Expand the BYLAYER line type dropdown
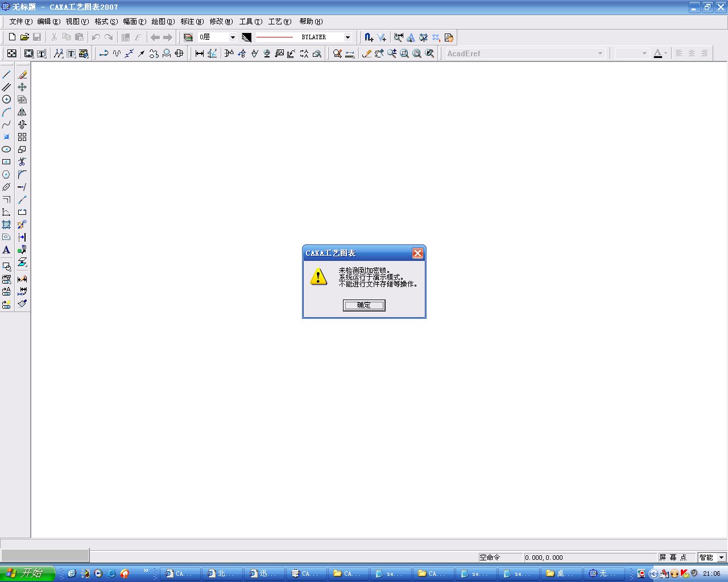This screenshot has width=728, height=582. [x=348, y=38]
